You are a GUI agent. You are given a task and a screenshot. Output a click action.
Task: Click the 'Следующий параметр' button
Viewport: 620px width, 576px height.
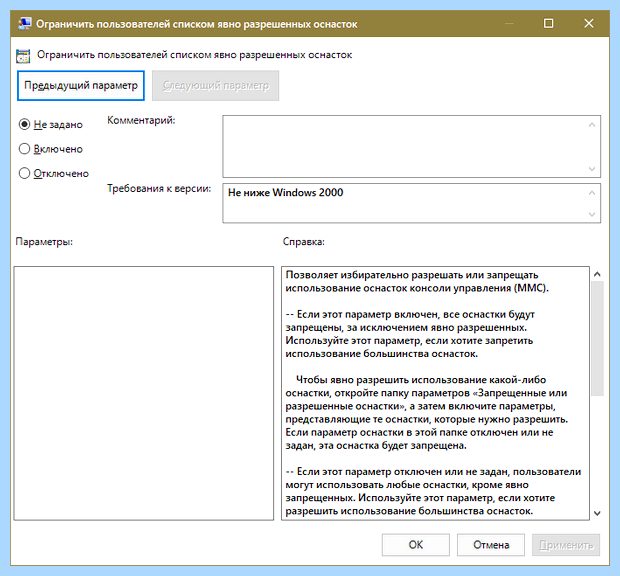coord(215,86)
